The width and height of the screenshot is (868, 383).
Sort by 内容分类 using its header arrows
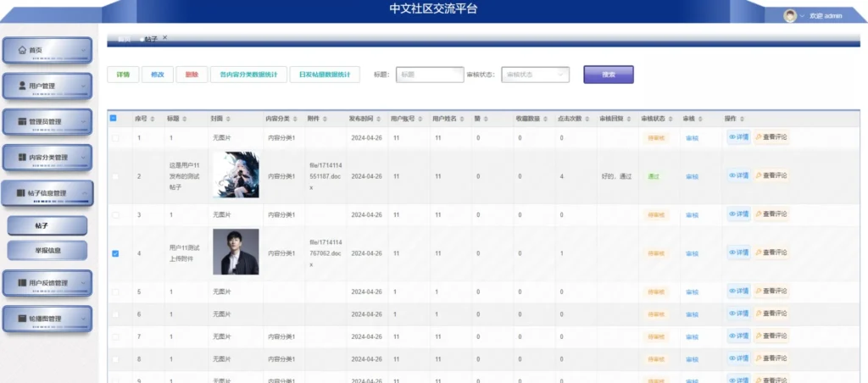click(x=296, y=119)
